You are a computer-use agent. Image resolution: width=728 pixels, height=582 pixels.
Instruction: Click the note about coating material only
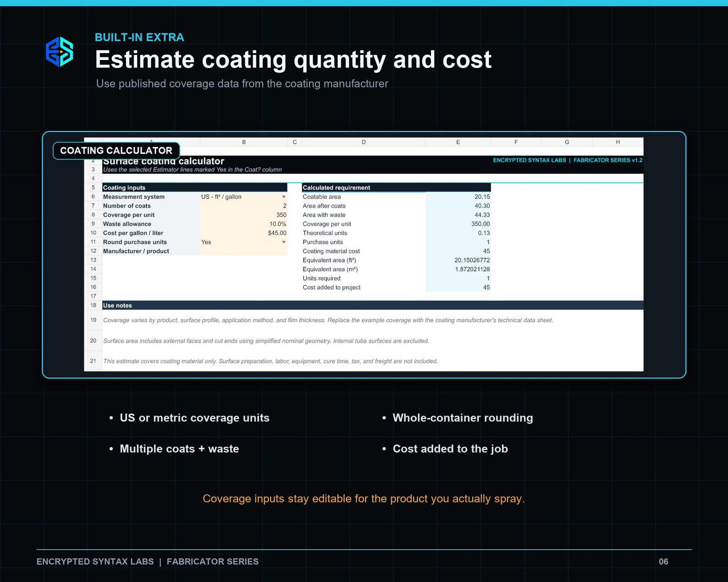click(270, 361)
